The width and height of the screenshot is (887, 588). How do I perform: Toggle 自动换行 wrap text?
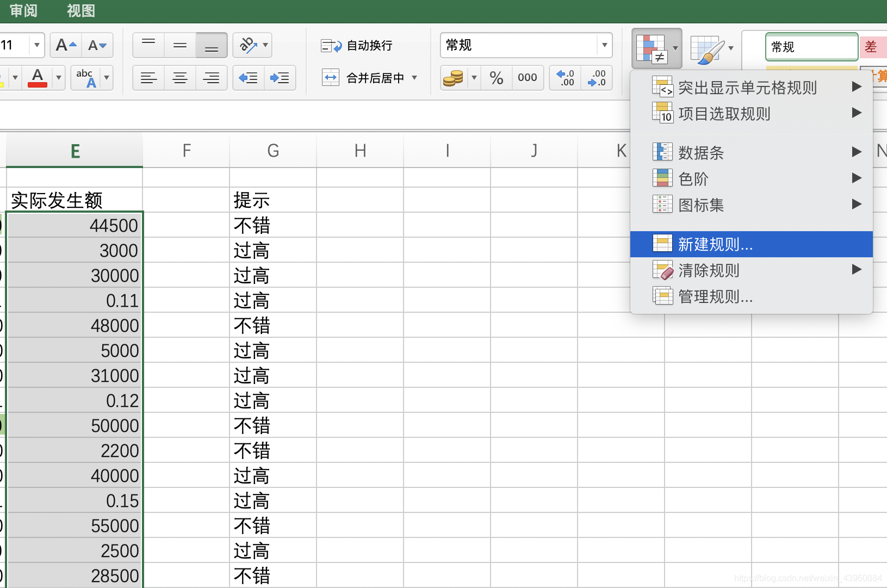(x=357, y=46)
